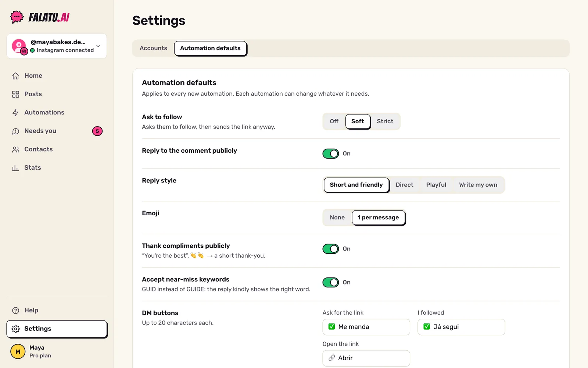The width and height of the screenshot is (588, 368).
Task: Click the Settings page heading
Action: coord(159,21)
